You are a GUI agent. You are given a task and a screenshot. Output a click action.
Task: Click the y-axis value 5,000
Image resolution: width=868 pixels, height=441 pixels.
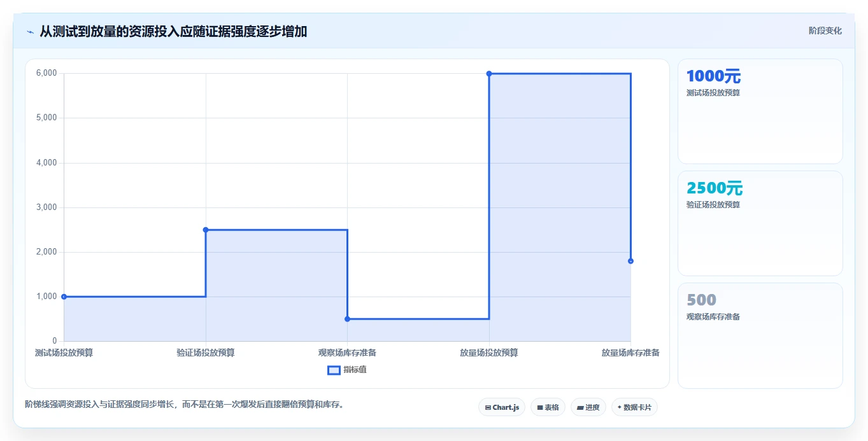click(46, 118)
